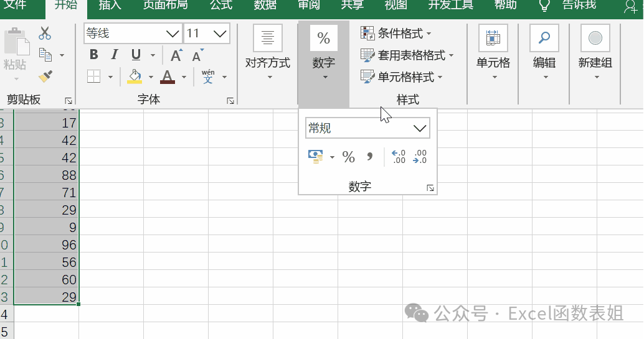Click the Copy icon in clipboard group
The width and height of the screenshot is (644, 339).
tap(45, 55)
